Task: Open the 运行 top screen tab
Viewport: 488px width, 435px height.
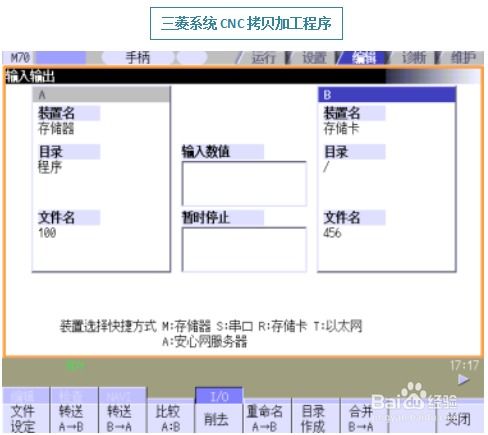Action: pyautogui.click(x=262, y=58)
